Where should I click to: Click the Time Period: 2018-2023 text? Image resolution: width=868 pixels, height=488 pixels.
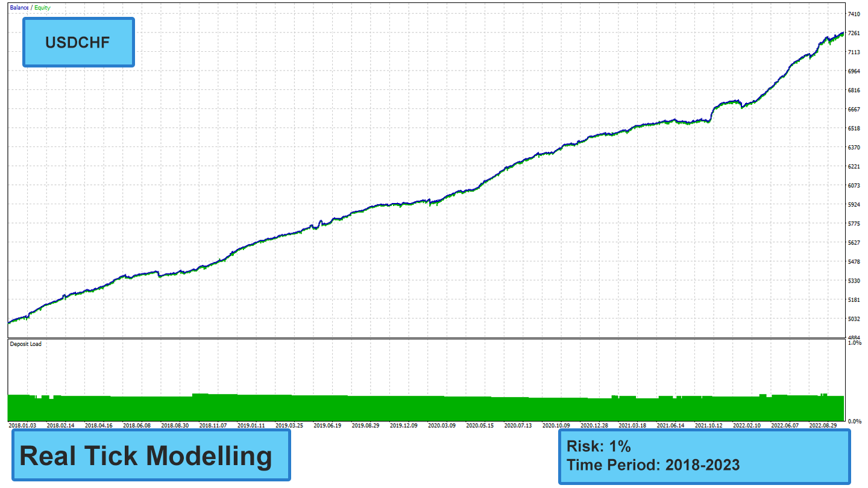click(653, 465)
